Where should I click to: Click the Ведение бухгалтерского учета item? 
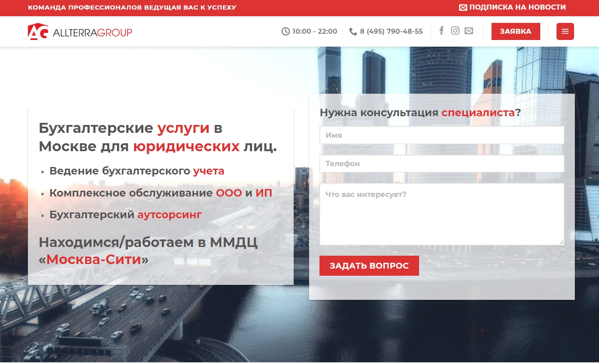(137, 171)
